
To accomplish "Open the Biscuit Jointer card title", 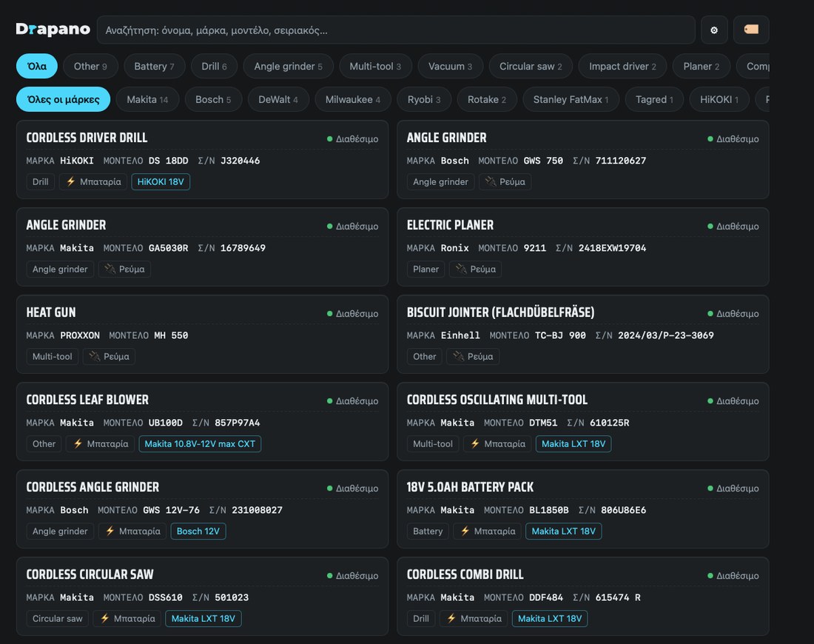I will 500,312.
